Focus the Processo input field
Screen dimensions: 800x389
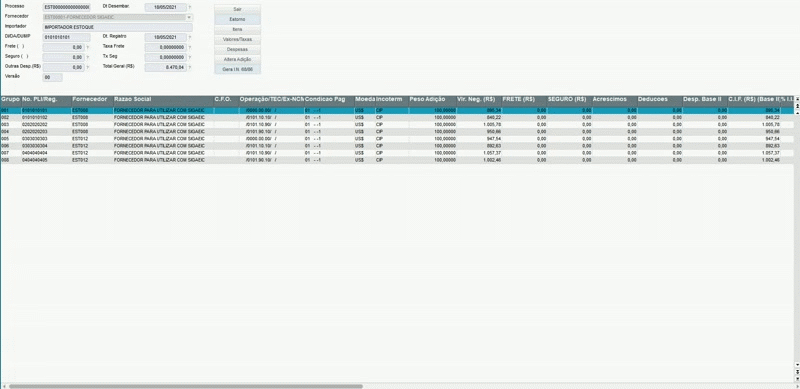point(66,8)
